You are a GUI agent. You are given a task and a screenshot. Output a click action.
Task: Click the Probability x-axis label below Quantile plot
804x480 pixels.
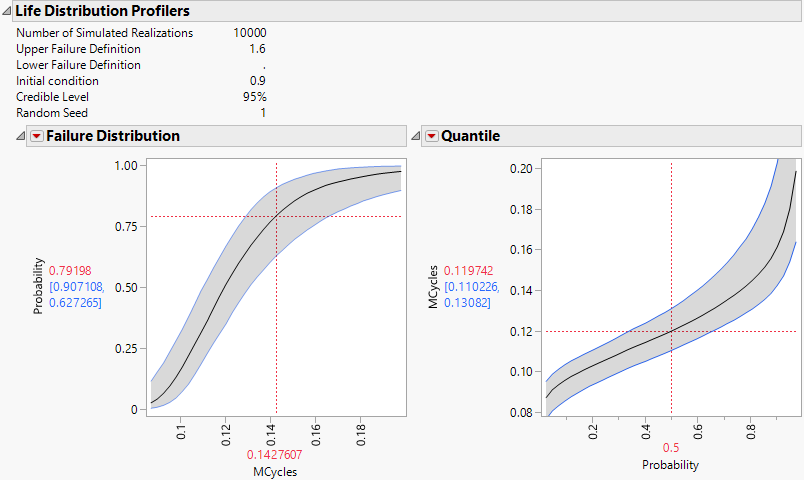pos(670,465)
